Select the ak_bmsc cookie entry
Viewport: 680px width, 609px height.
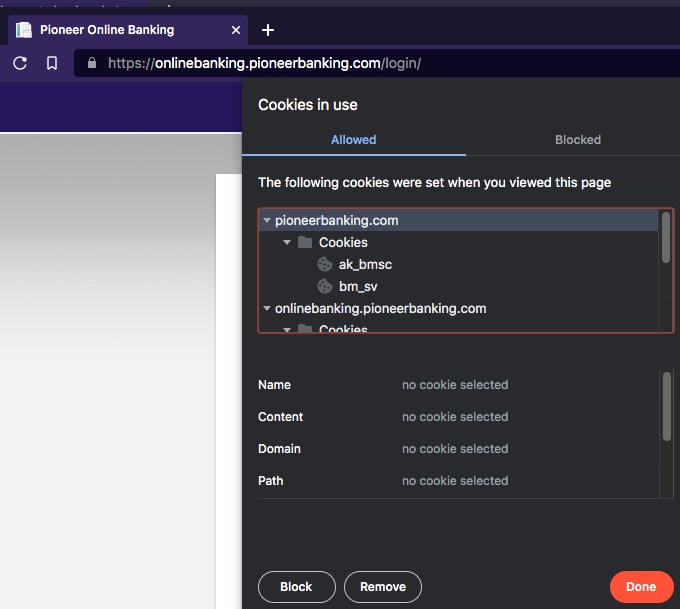click(x=459, y=265)
